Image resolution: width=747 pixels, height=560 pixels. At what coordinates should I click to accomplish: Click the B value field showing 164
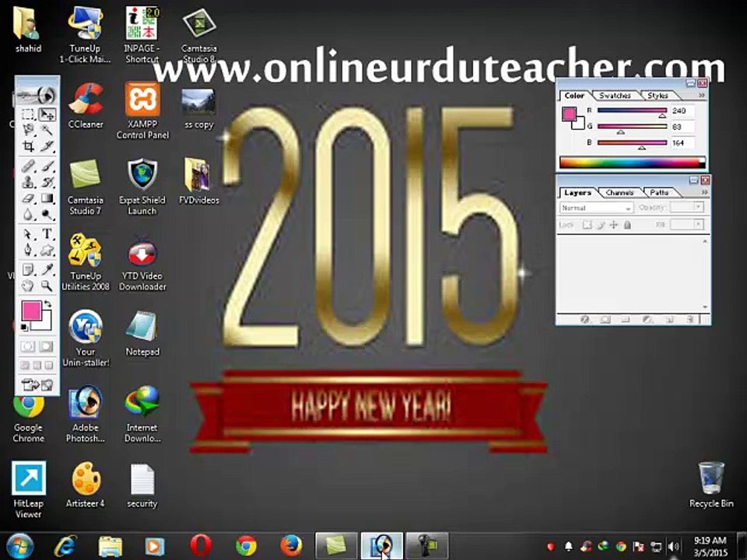click(x=682, y=143)
